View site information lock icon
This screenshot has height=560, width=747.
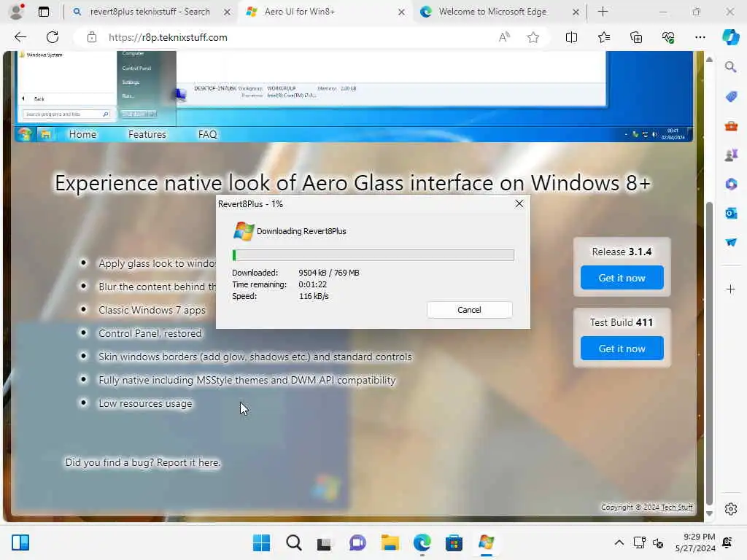(x=91, y=37)
